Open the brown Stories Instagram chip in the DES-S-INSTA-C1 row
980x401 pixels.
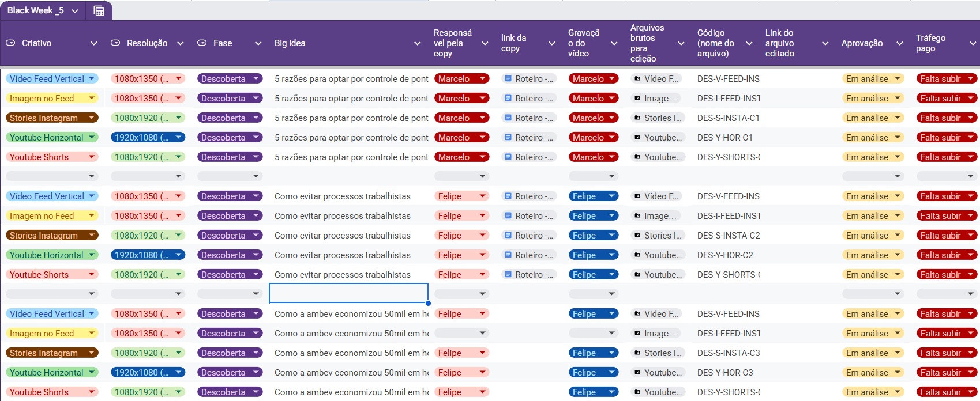tap(52, 118)
